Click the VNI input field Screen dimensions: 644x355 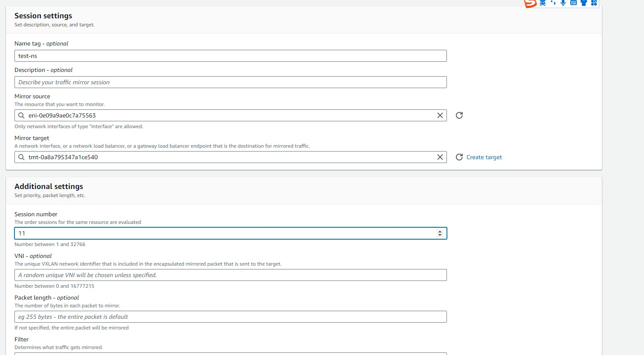(230, 275)
